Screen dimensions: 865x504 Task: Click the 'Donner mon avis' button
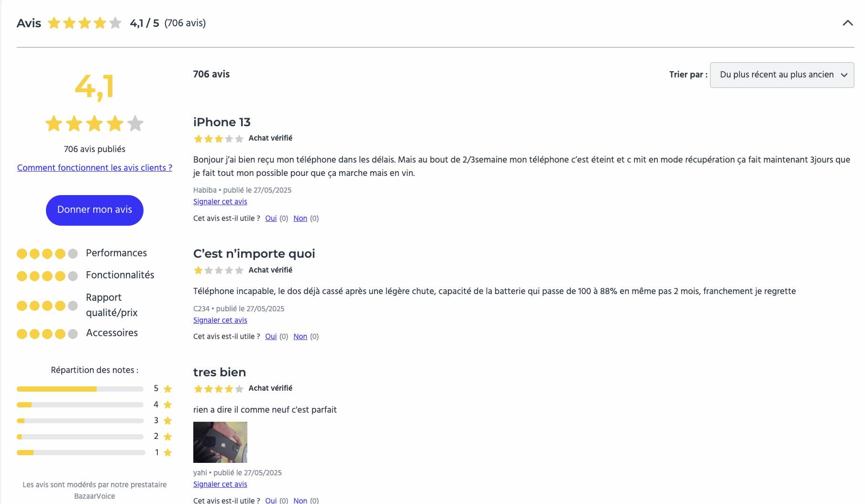[x=95, y=210]
